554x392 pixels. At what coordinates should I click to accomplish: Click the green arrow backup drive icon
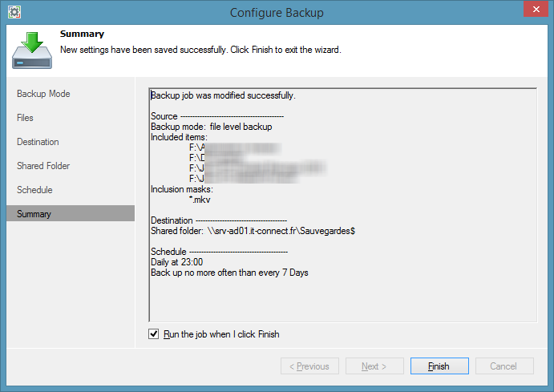coord(32,50)
